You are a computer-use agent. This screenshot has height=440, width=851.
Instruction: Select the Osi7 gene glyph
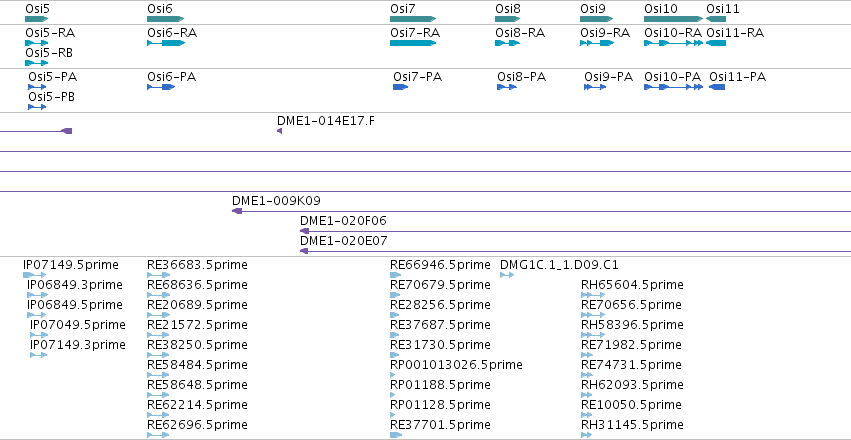(413, 19)
